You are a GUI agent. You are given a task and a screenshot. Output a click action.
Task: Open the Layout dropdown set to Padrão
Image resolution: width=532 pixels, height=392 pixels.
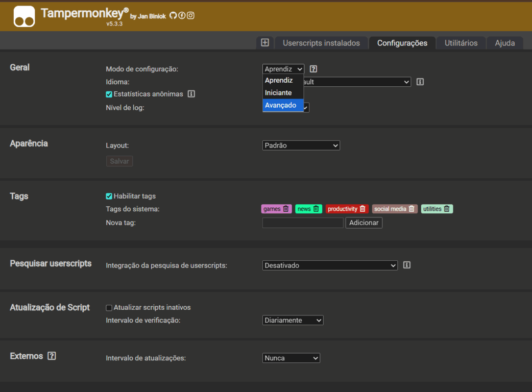(x=301, y=145)
